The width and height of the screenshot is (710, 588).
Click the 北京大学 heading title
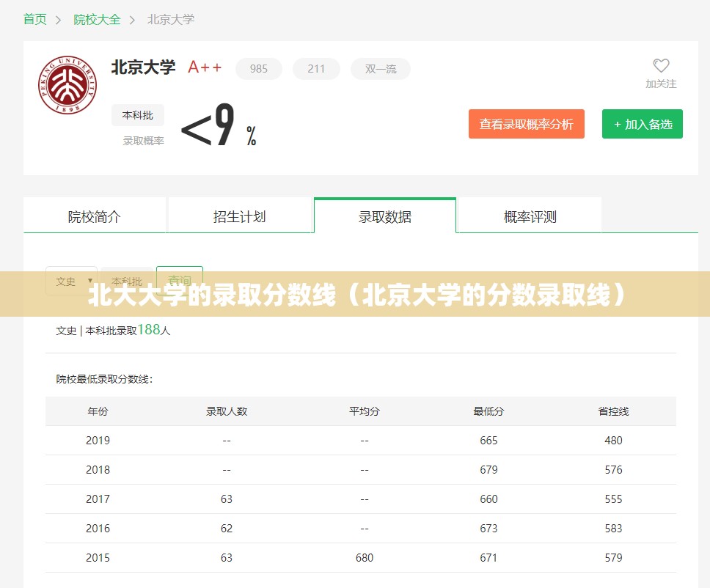pyautogui.click(x=143, y=67)
